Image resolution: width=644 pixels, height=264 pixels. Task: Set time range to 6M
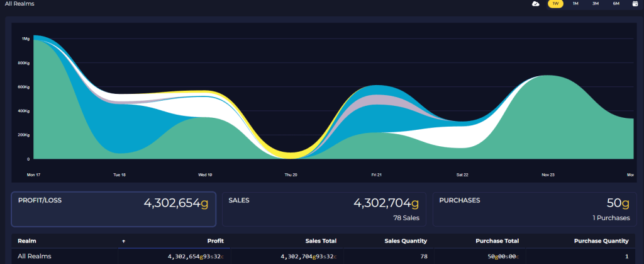[x=616, y=4]
